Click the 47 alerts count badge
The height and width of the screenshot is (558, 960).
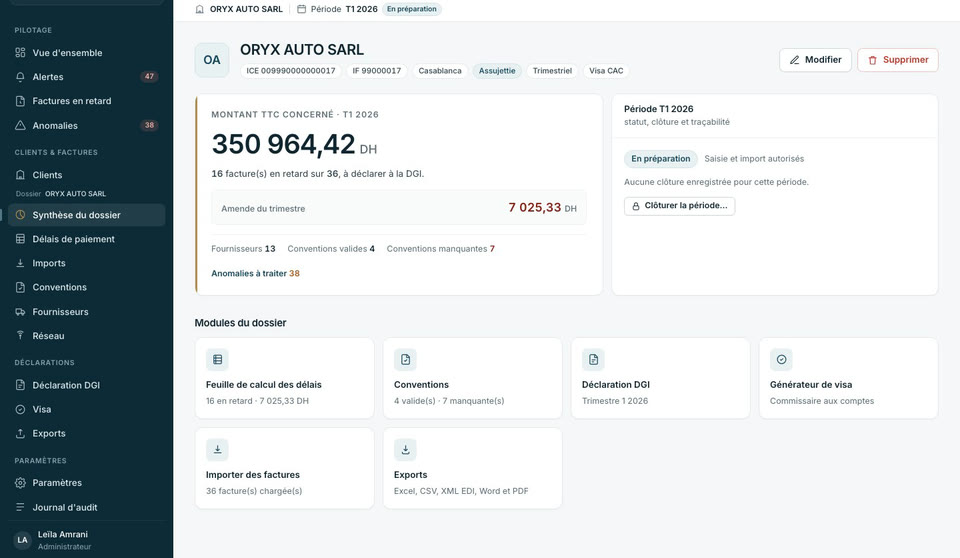(x=149, y=77)
